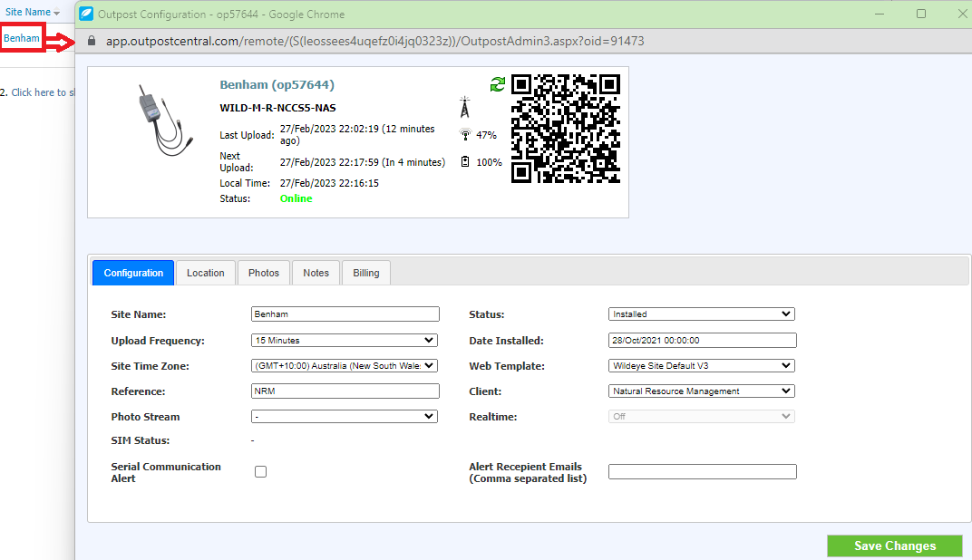Select the Billing tab
972x560 pixels.
pyautogui.click(x=366, y=273)
